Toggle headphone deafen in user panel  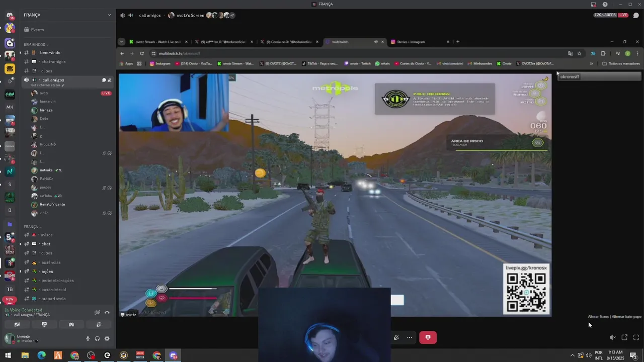[97, 339]
